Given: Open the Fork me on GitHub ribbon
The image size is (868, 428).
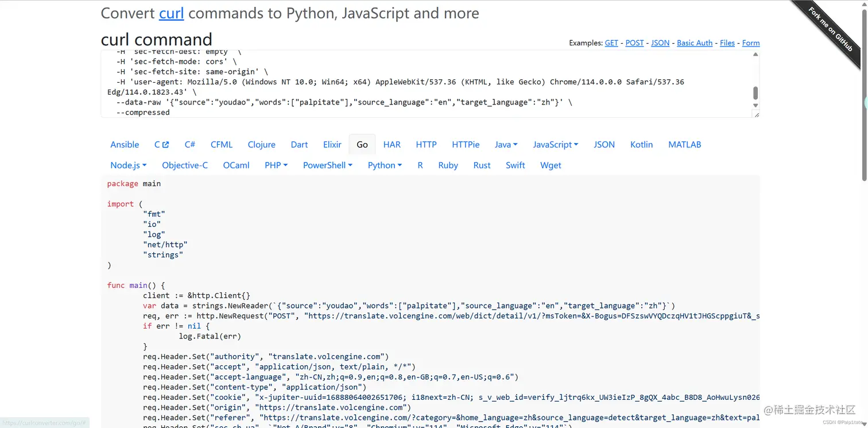Looking at the screenshot, I should point(831,29).
